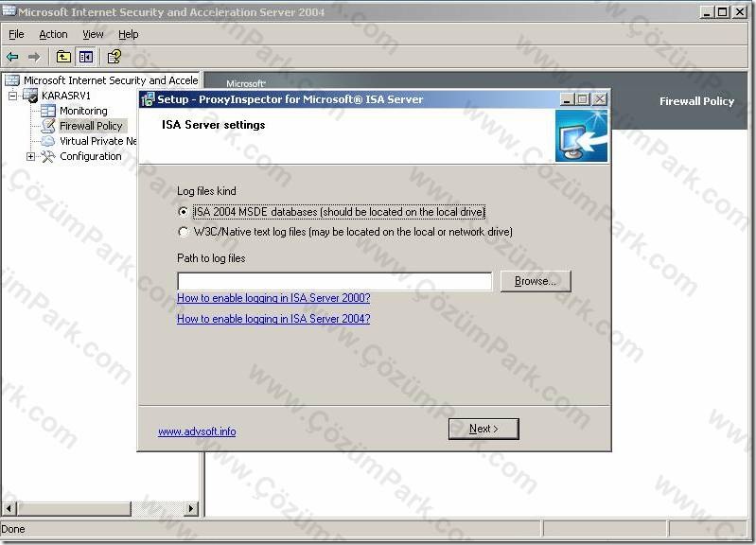Screen dimensions: 756x545
Task: Click the Virtual Private Networks cloud icon
Action: pos(47,141)
